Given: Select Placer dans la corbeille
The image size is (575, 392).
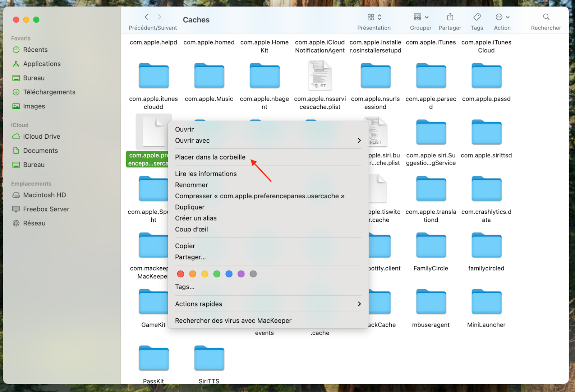Looking at the screenshot, I should [x=210, y=157].
